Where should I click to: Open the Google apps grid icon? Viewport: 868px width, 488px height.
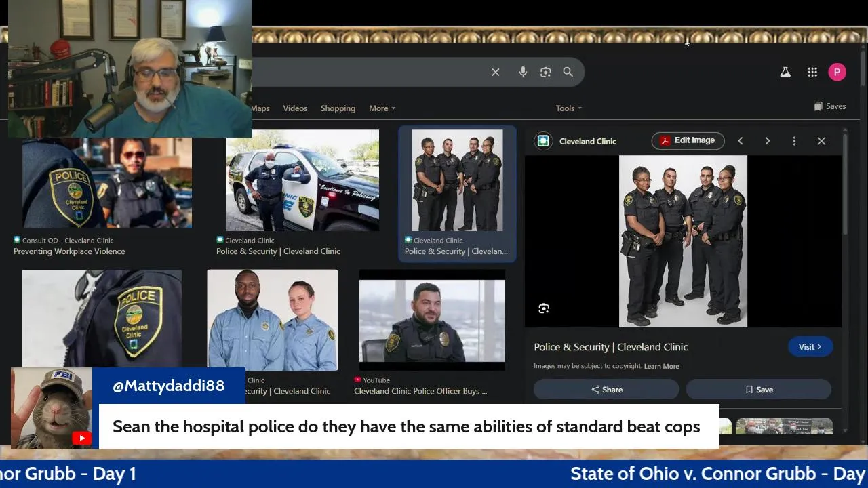[x=812, y=72]
